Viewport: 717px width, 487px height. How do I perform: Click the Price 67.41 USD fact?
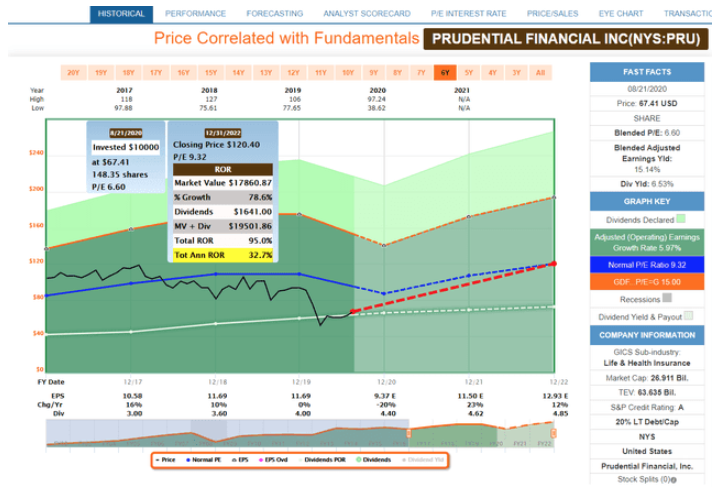point(647,103)
